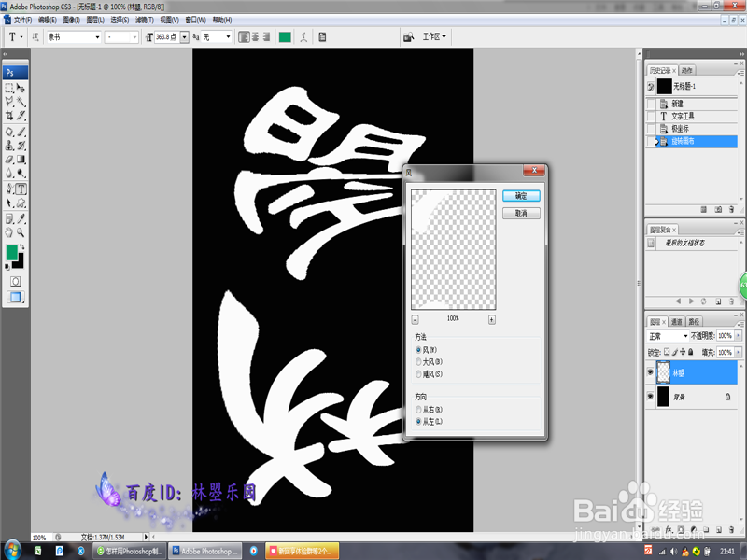Select the Pen tool
The width and height of the screenshot is (747, 560).
point(9,189)
